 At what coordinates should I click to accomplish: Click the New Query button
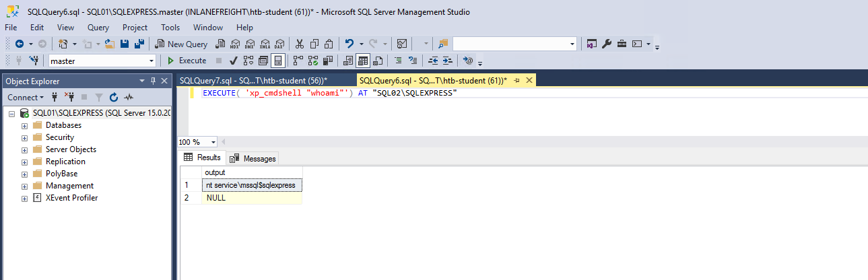(x=181, y=44)
